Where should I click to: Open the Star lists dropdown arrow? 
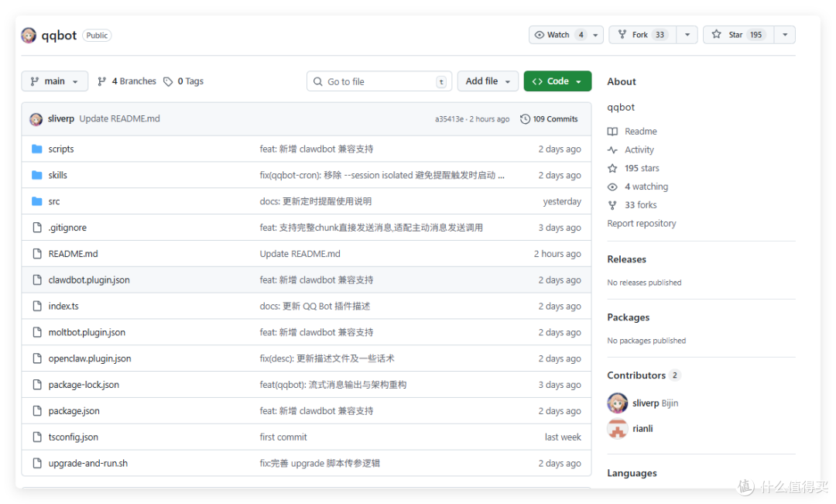coord(785,35)
